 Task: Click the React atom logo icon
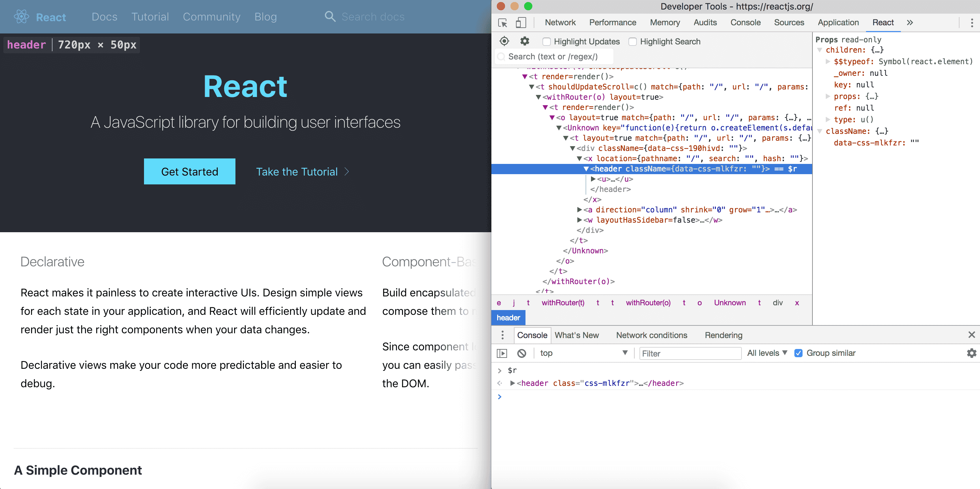[21, 17]
